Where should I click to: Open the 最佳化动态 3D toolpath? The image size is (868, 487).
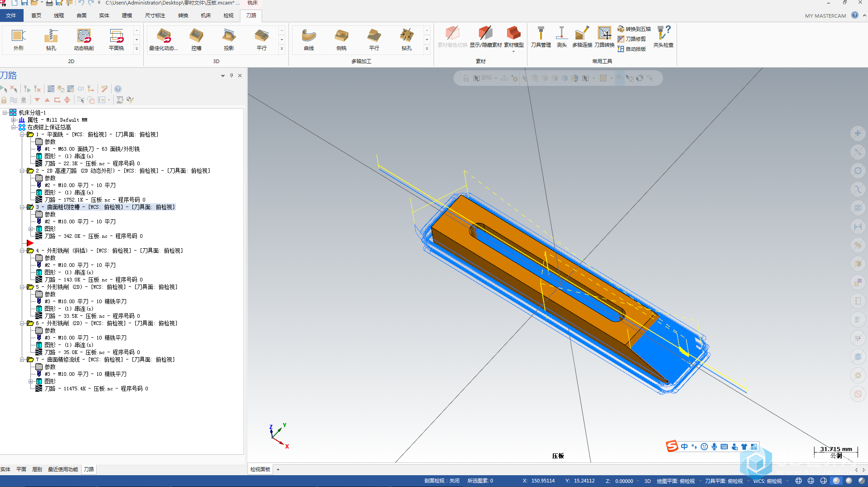[x=164, y=39]
